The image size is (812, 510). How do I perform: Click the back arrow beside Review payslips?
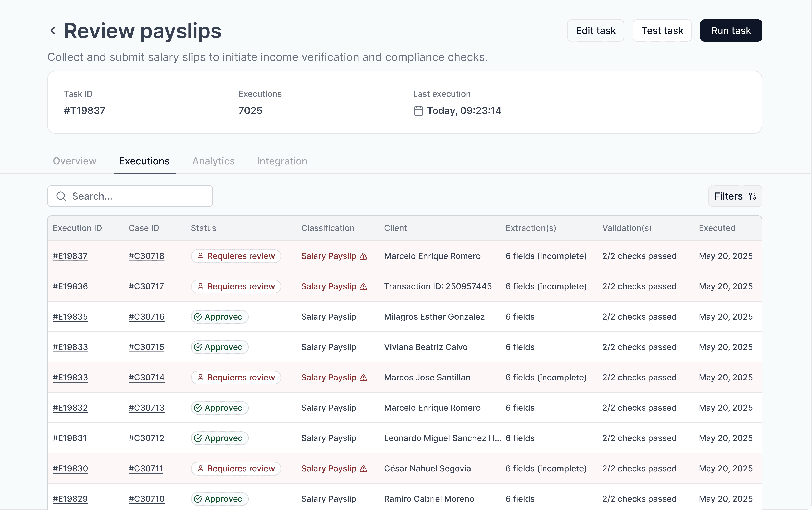pyautogui.click(x=53, y=30)
